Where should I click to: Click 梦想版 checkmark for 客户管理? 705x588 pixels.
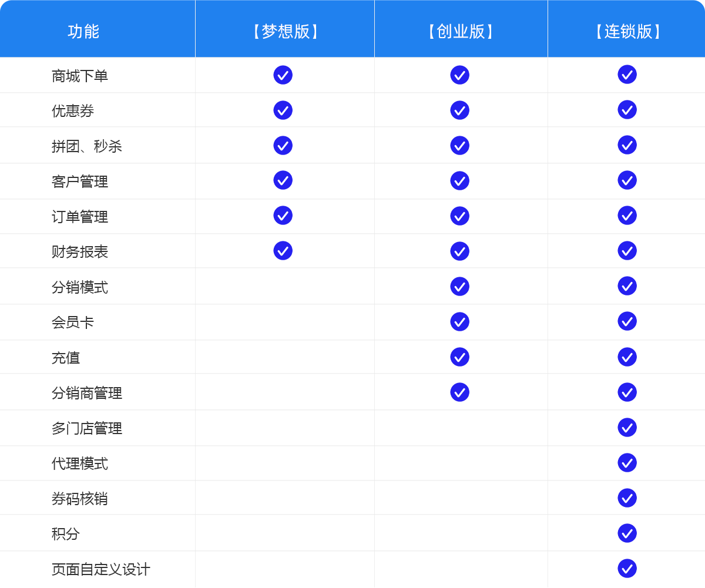click(x=283, y=180)
